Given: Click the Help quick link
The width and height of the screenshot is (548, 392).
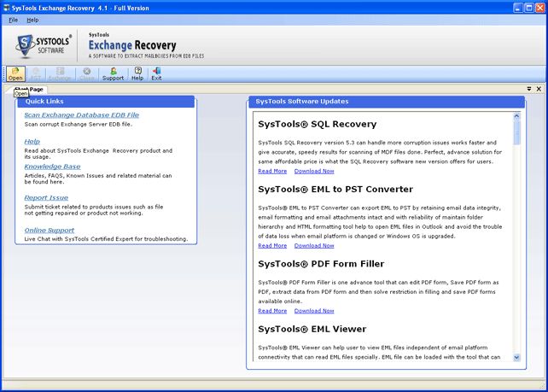Looking at the screenshot, I should [x=32, y=142].
